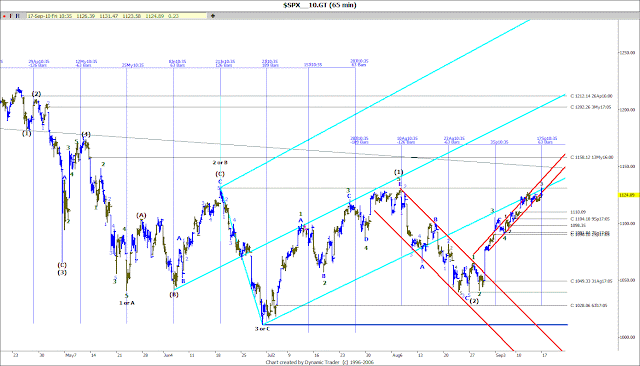Click the (B) wave label at June low
640x366 pixels.
[174, 294]
